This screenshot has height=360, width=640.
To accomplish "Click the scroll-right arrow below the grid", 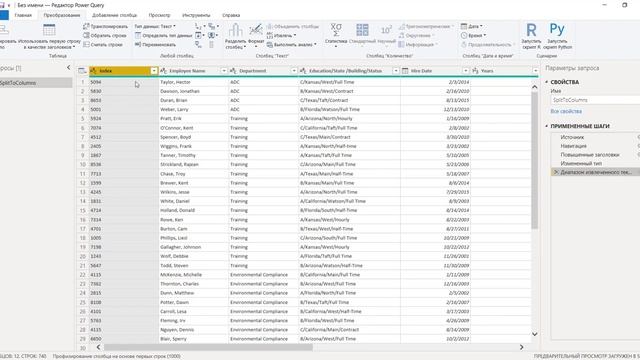I will [x=521, y=347].
